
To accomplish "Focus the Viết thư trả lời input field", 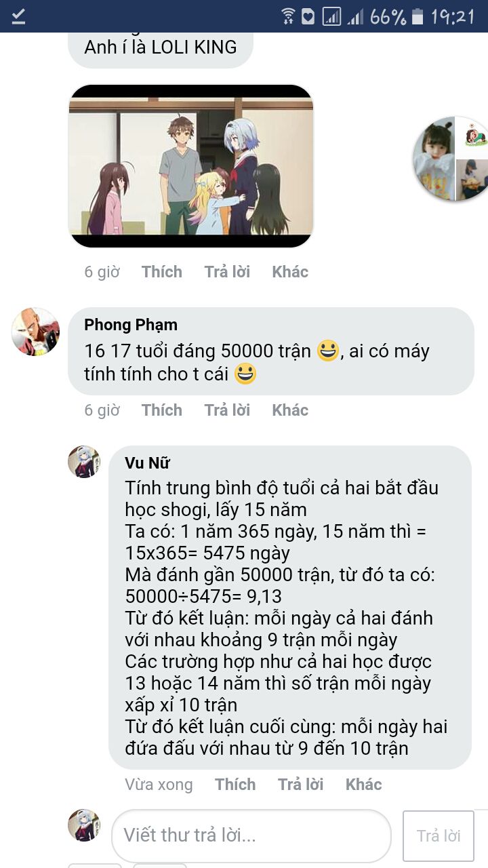I will click(251, 835).
